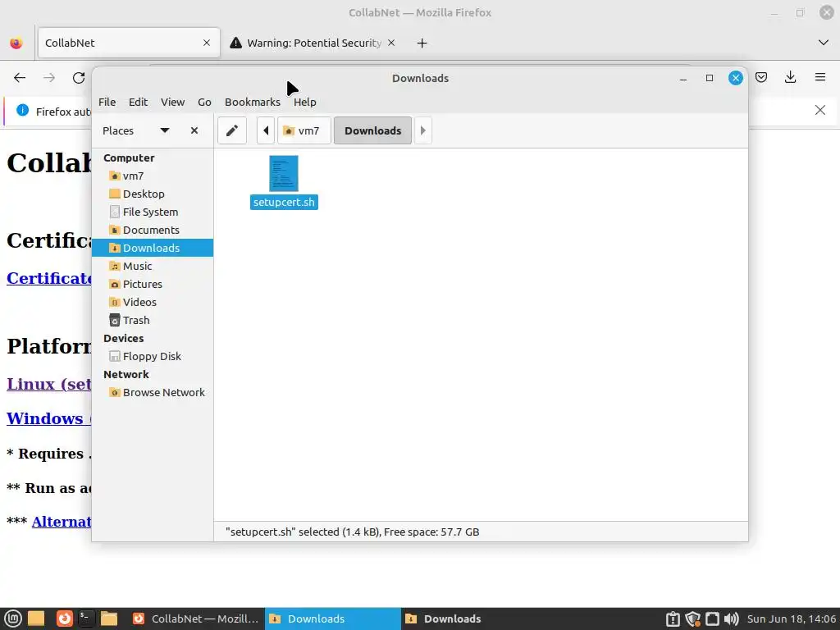Maximize the Downloads file manager window
Viewport: 840px width, 630px height.
tap(710, 78)
